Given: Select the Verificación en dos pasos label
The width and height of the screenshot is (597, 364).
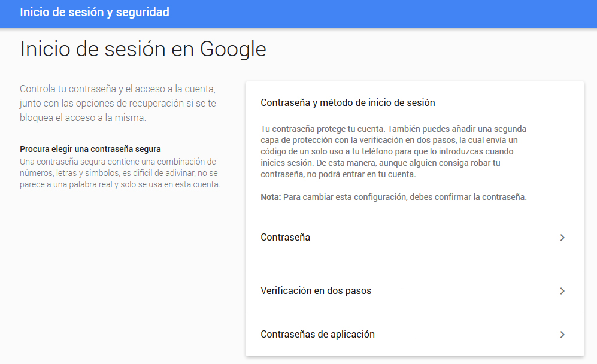Looking at the screenshot, I should (316, 290).
